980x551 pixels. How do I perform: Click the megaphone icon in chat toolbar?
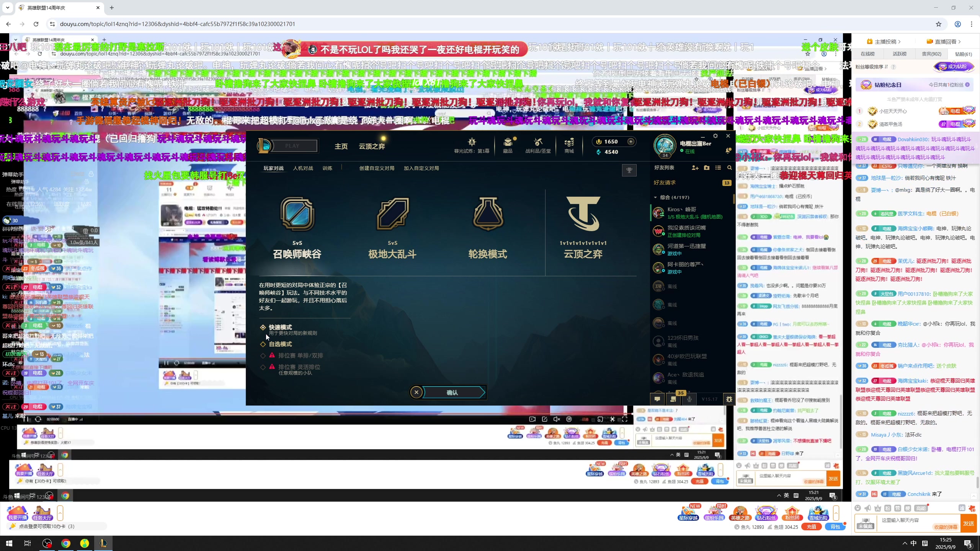tap(867, 508)
